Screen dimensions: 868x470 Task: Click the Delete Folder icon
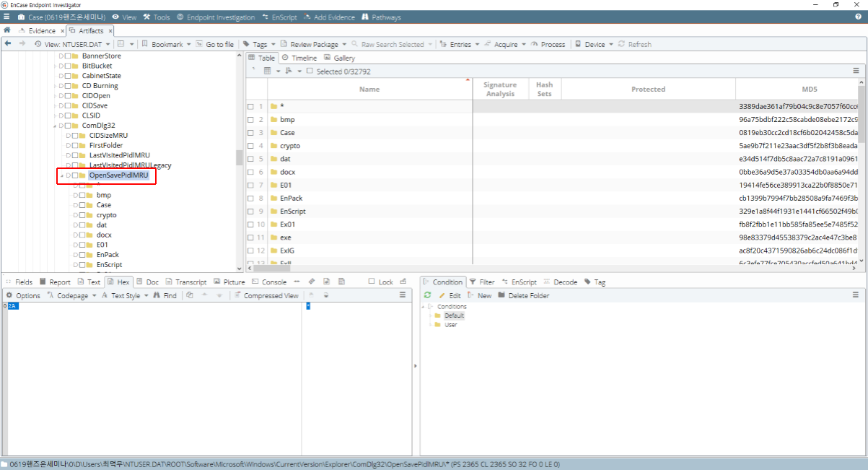click(x=501, y=295)
